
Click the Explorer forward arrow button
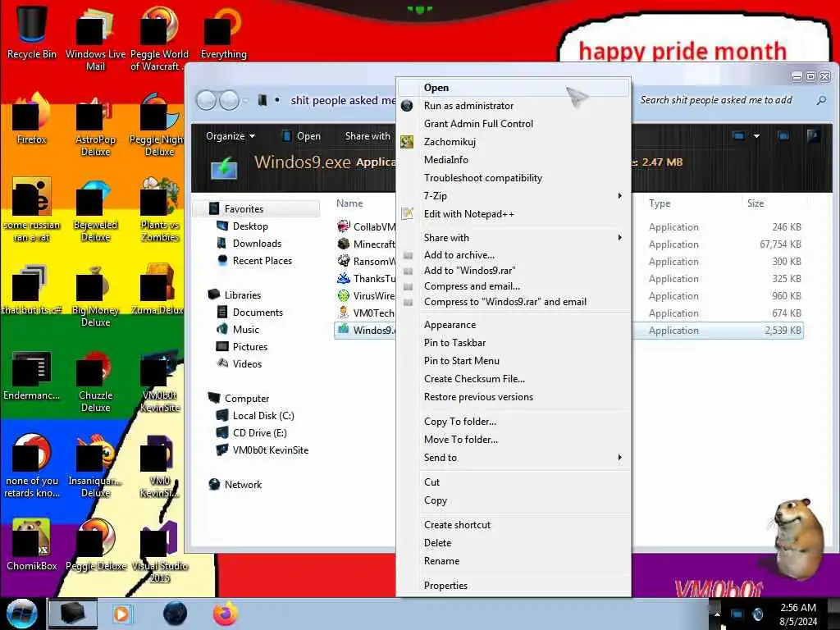230,100
